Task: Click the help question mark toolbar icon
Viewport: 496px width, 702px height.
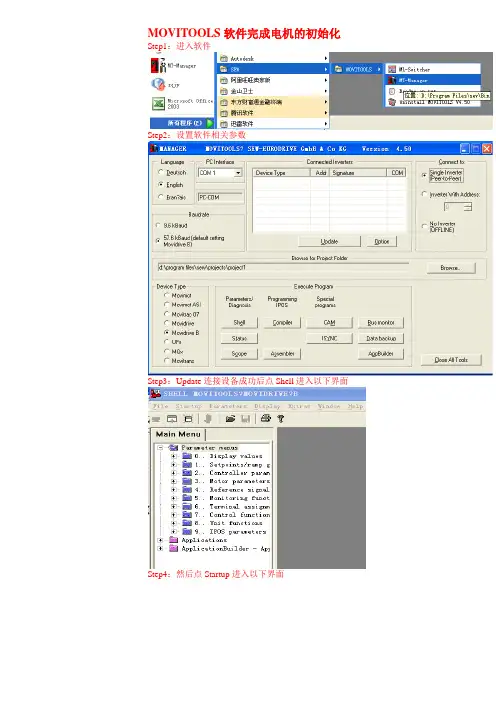Action: click(281, 419)
